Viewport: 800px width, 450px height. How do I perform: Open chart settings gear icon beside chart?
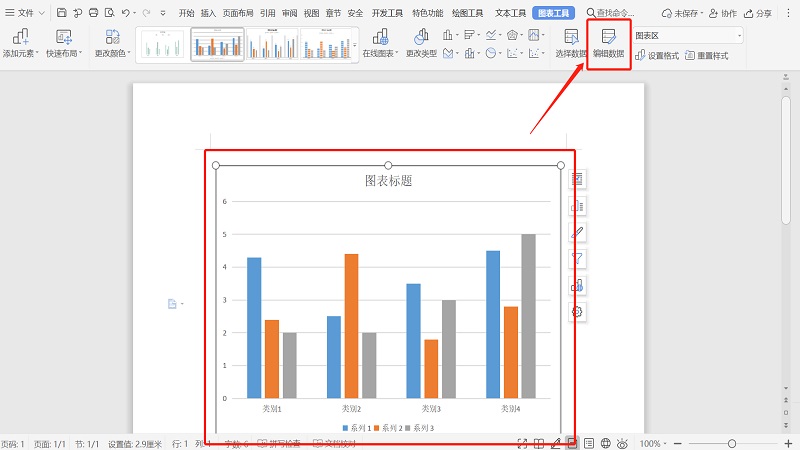coord(577,312)
